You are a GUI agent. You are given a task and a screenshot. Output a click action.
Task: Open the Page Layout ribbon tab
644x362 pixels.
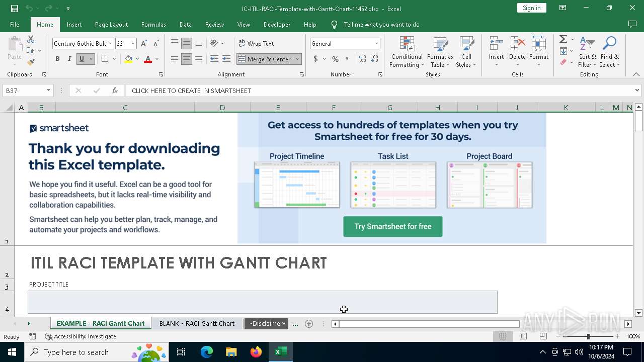pyautogui.click(x=111, y=25)
